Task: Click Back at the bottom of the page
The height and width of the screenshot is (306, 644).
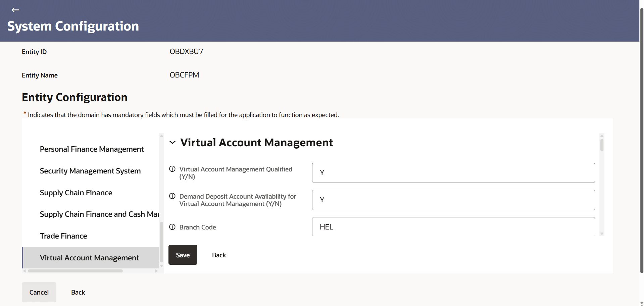Action: coord(78,292)
